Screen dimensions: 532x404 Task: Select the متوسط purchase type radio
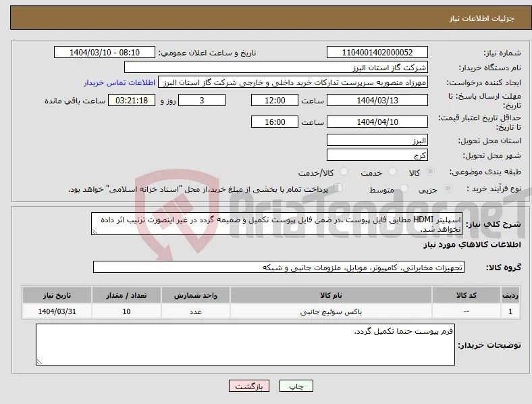pyautogui.click(x=404, y=188)
